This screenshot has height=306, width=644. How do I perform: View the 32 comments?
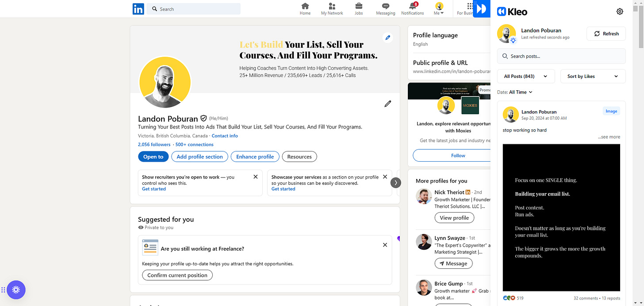tap(585, 298)
